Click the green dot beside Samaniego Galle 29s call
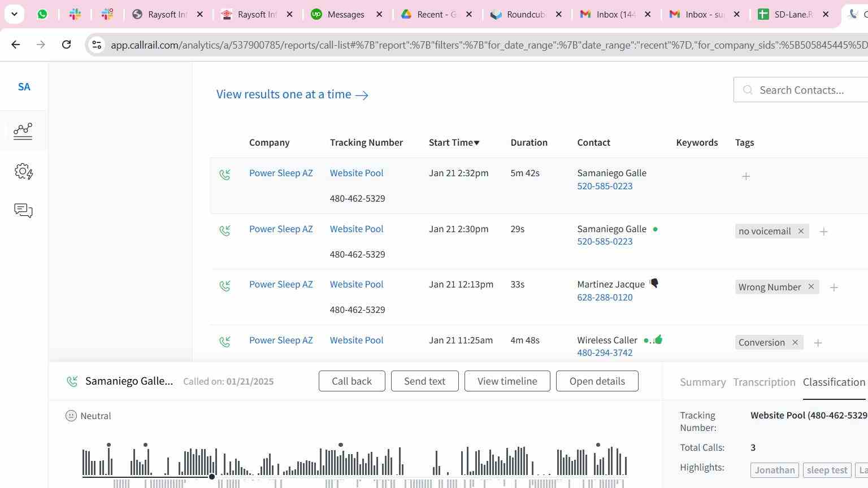Screen dimensions: 868x488 (x=655, y=229)
